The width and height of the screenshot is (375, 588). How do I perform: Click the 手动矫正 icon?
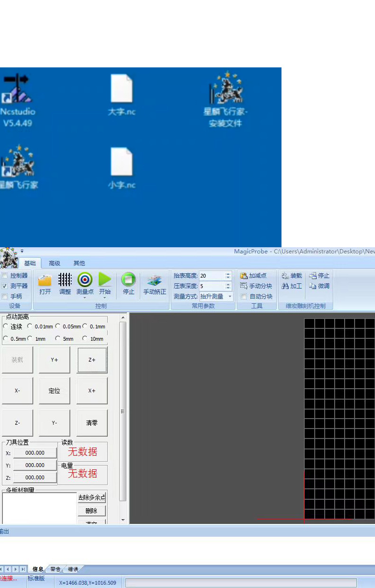tap(155, 280)
